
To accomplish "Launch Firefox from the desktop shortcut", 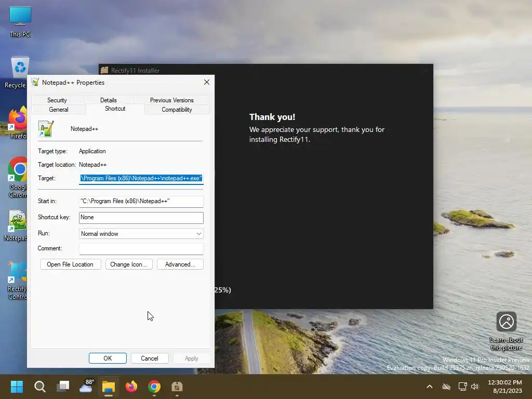I will point(17,123).
